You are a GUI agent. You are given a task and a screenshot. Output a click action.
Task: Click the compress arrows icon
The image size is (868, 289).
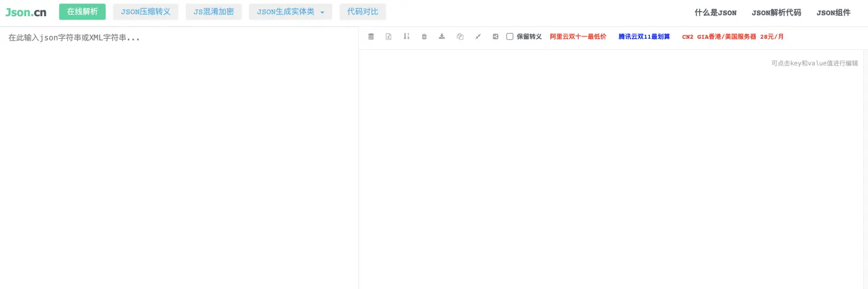478,36
